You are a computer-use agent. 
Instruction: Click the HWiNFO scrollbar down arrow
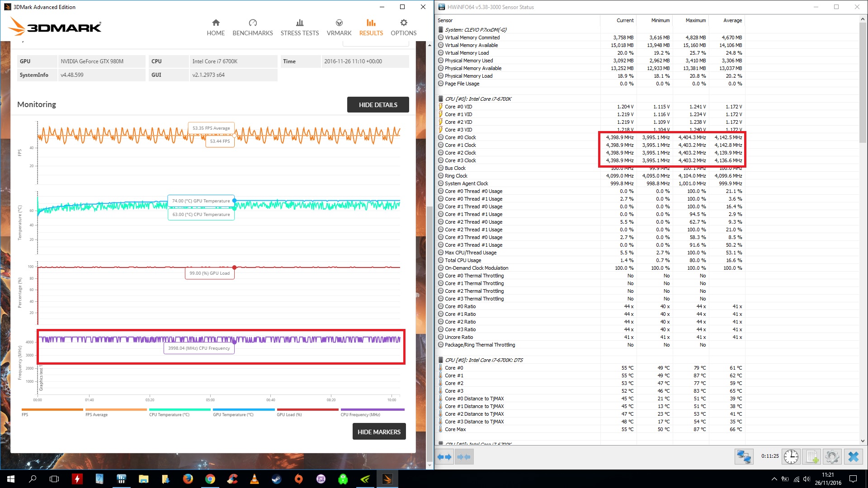click(x=863, y=441)
